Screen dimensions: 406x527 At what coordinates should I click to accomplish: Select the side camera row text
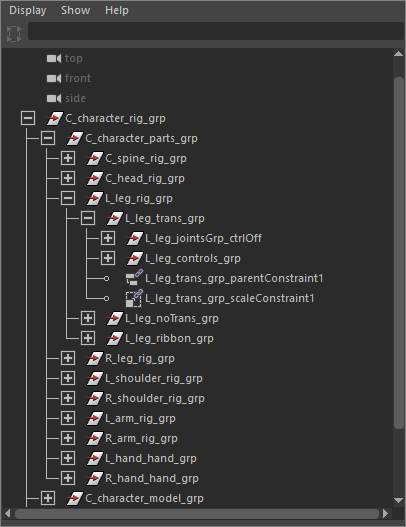(75, 98)
